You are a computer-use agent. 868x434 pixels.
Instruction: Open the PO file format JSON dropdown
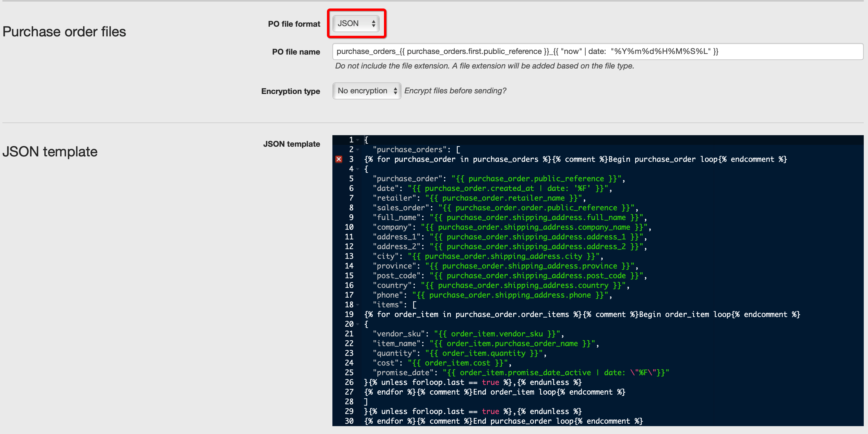(356, 24)
